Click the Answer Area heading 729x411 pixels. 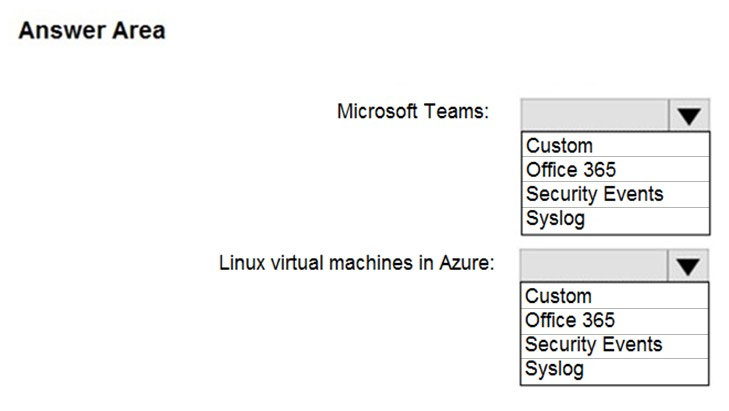[x=92, y=31]
